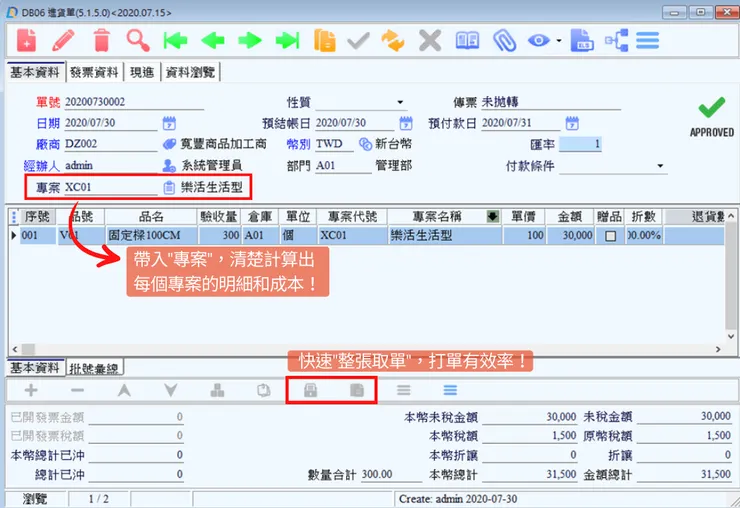Click the pencil edit icon
Viewport: 740px width, 508px height.
coord(63,40)
